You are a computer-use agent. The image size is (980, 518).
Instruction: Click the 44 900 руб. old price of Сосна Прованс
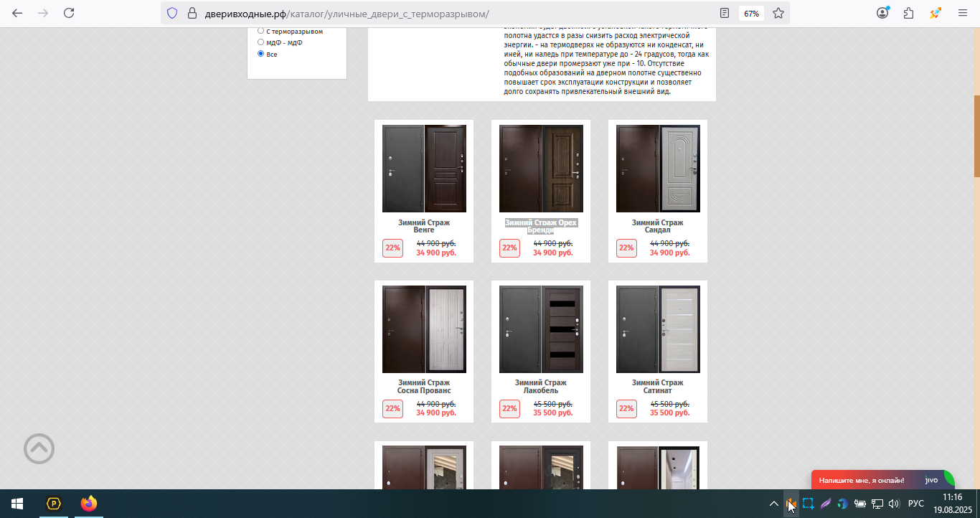pos(436,404)
